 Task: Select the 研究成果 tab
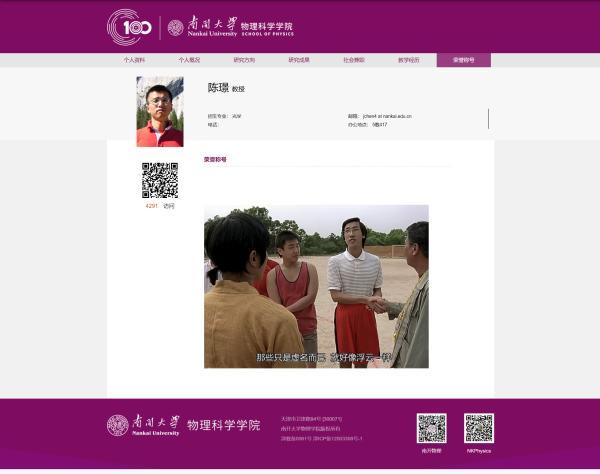pos(299,60)
